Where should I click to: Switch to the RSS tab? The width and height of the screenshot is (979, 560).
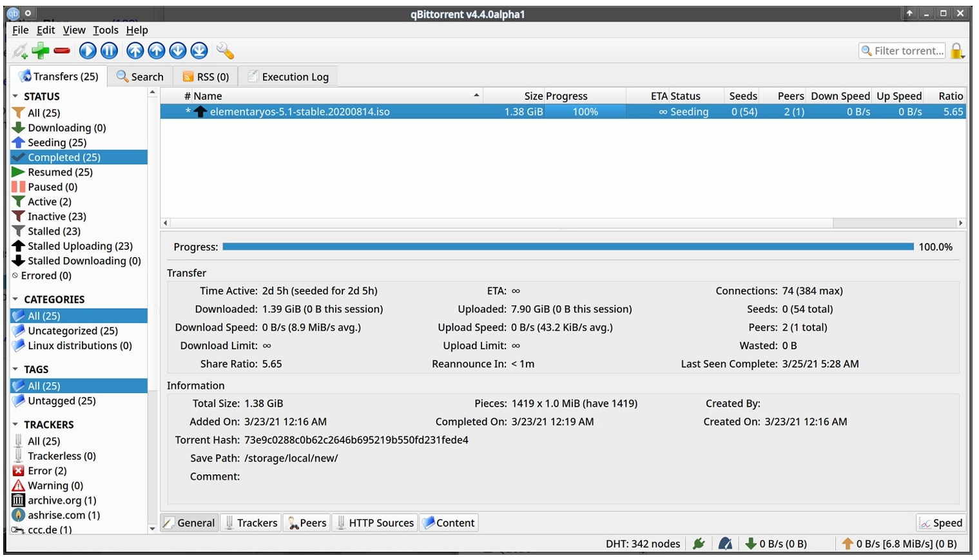tap(206, 76)
